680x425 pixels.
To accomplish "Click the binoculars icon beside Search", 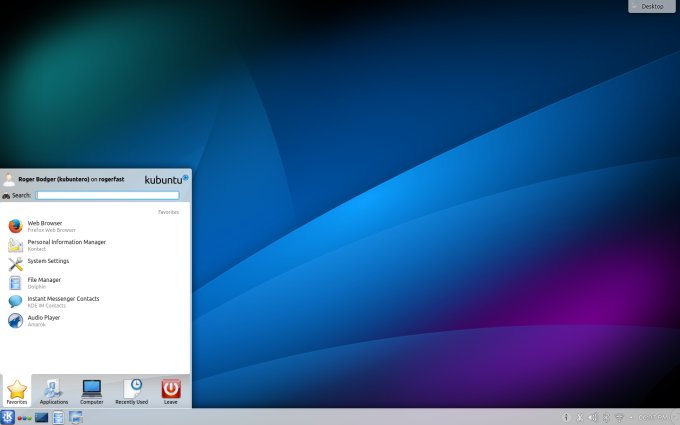I will coord(6,196).
